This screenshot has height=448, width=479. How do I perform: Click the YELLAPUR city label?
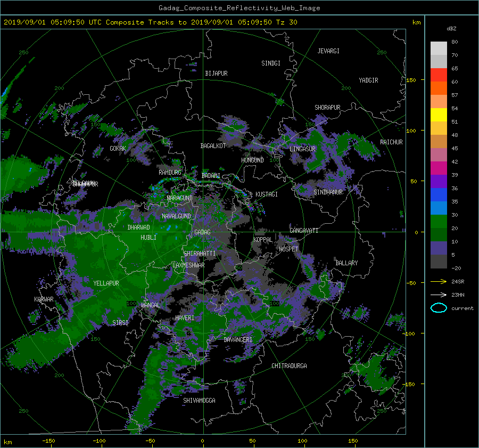point(106,283)
